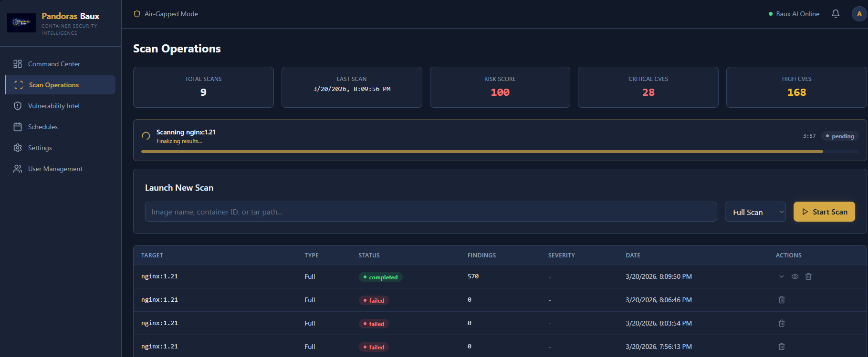The height and width of the screenshot is (357, 868).
Task: Click the pending status badge
Action: click(840, 136)
